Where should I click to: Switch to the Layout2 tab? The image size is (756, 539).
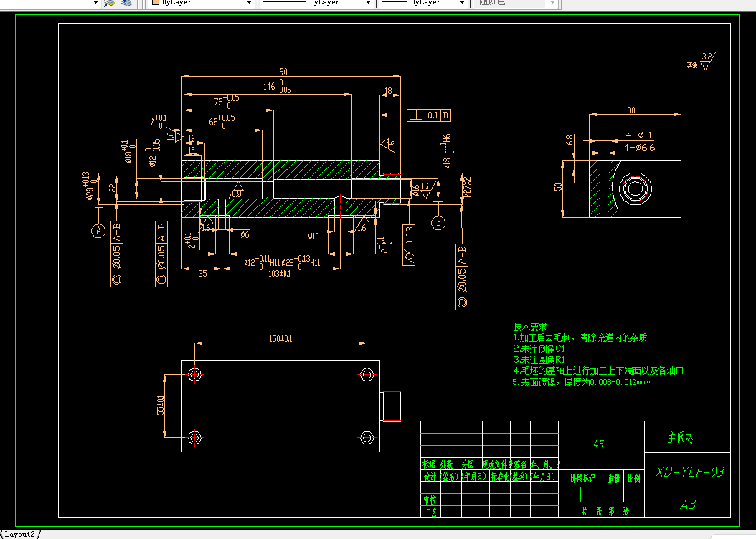(x=19, y=534)
